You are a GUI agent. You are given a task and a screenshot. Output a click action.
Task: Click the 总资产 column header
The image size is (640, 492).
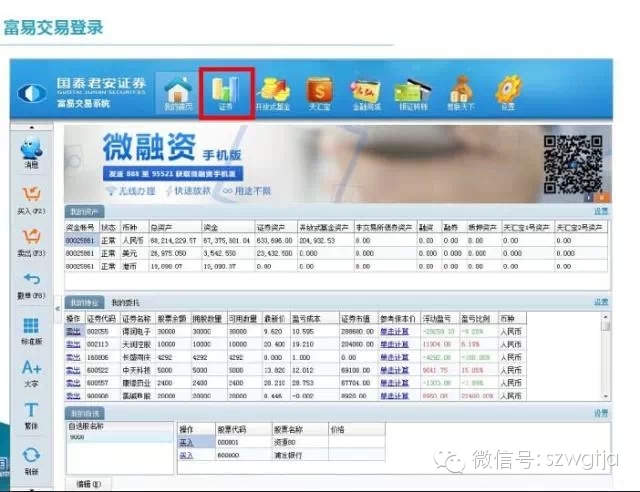click(175, 227)
